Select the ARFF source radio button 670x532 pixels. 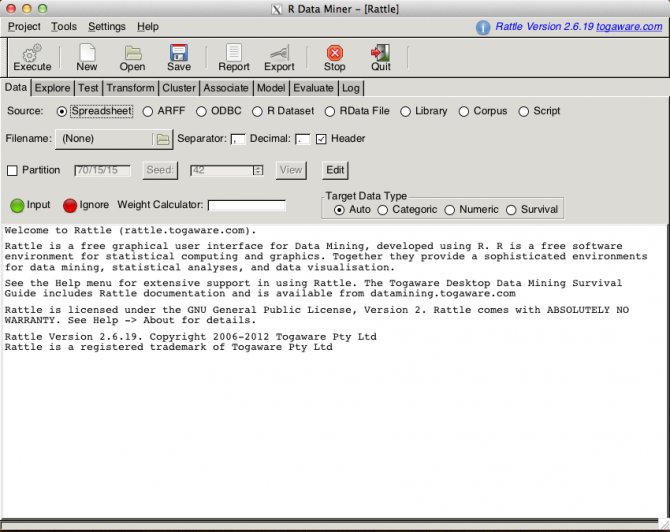point(149,111)
